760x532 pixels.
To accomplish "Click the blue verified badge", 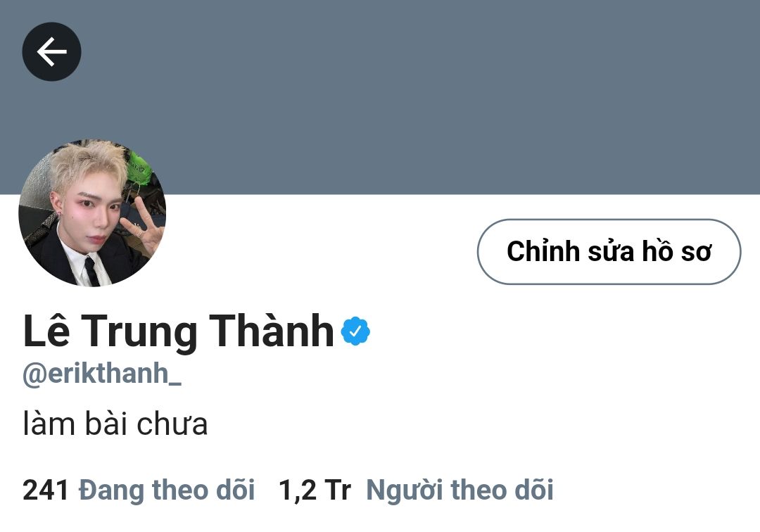I will pos(355,331).
